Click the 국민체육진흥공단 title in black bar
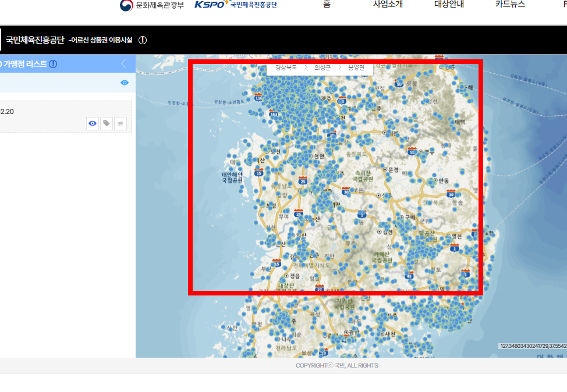 tap(35, 40)
